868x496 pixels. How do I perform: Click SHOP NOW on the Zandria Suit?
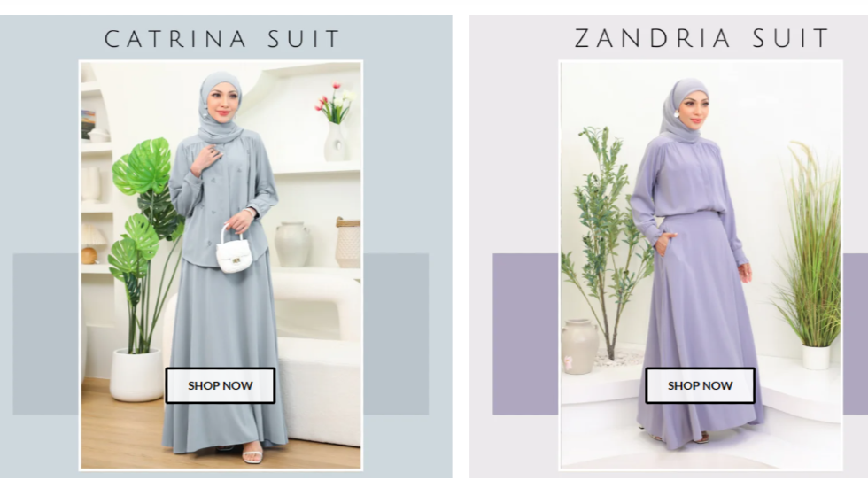[700, 385]
